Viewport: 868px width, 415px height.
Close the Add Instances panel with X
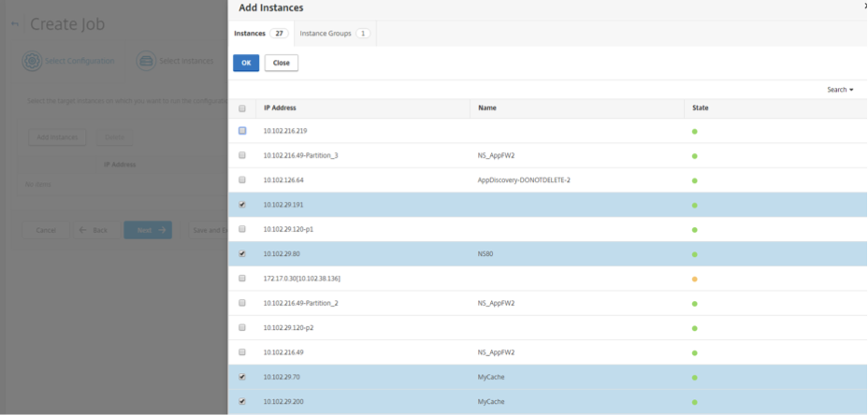click(865, 5)
